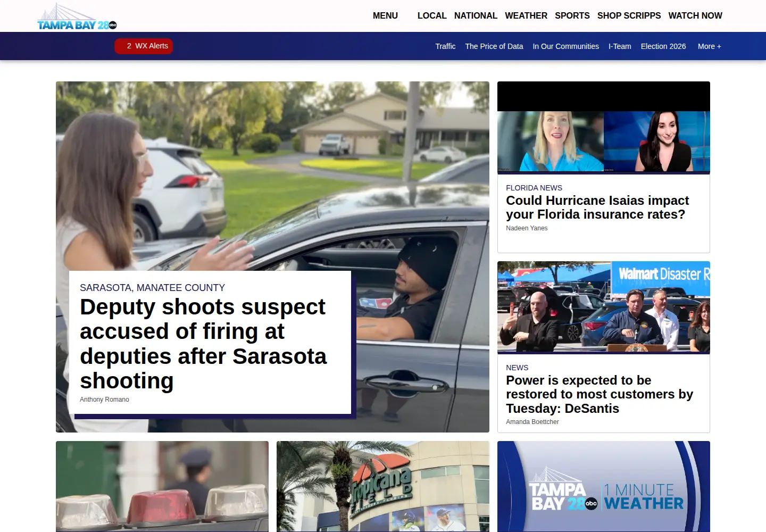This screenshot has width=766, height=532.
Task: Go to the Traffic page
Action: [445, 46]
